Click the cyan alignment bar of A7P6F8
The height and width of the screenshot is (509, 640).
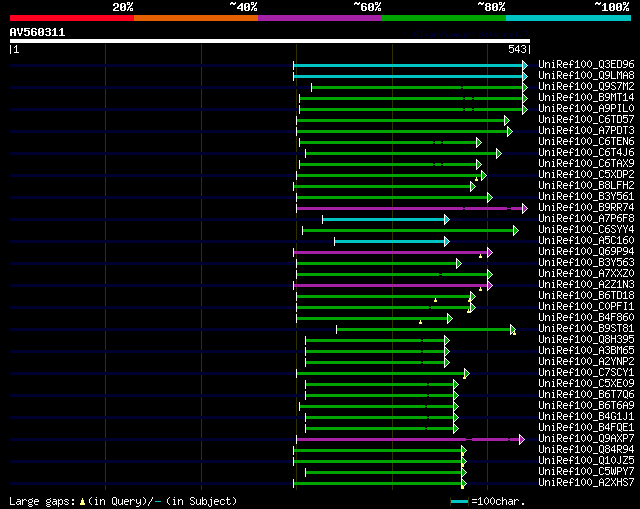pos(386,220)
